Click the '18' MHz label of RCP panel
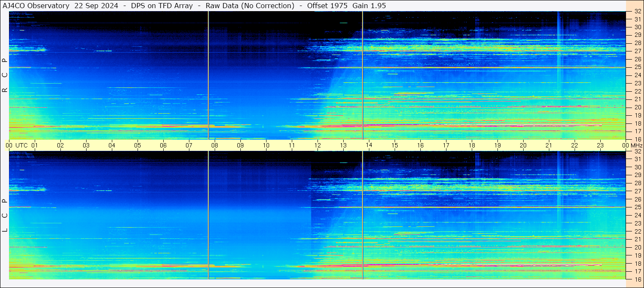Screen dimensions: 644x288 point(637,123)
